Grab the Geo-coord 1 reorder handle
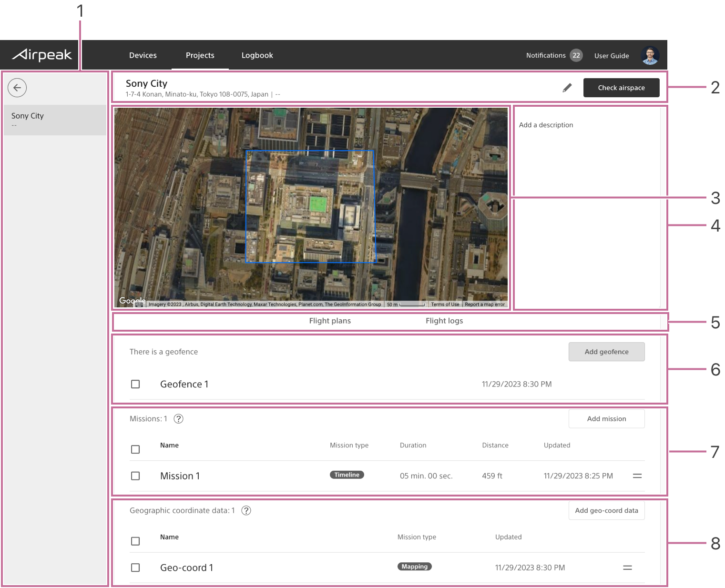Screen dimensions: 725x588 point(627,568)
